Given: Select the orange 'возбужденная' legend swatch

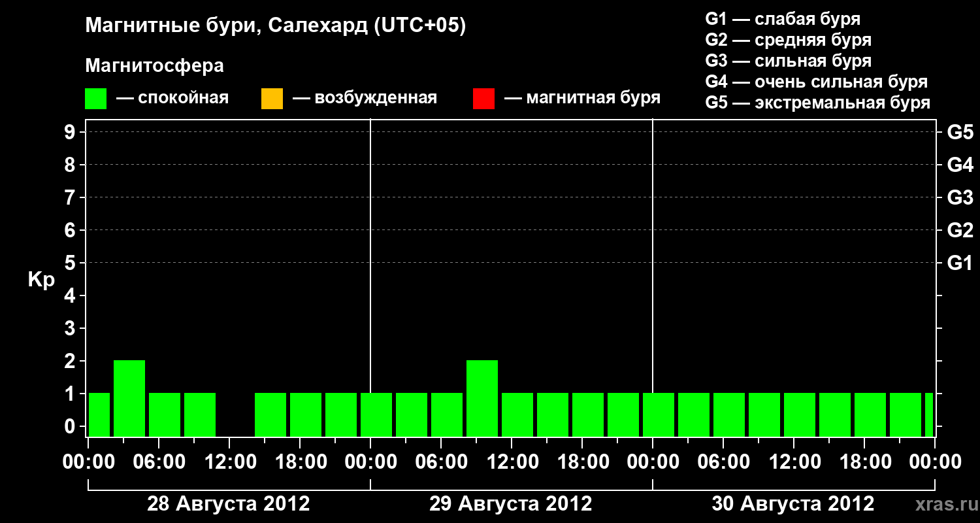Looking at the screenshot, I should 272,99.
